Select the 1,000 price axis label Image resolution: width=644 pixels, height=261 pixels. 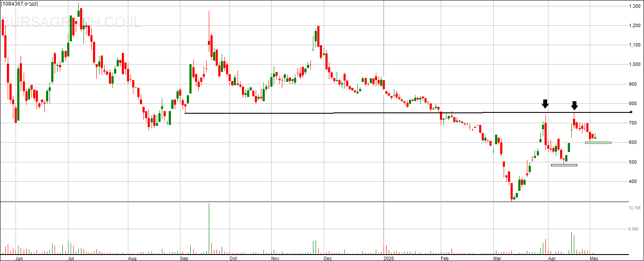pyautogui.click(x=635, y=65)
